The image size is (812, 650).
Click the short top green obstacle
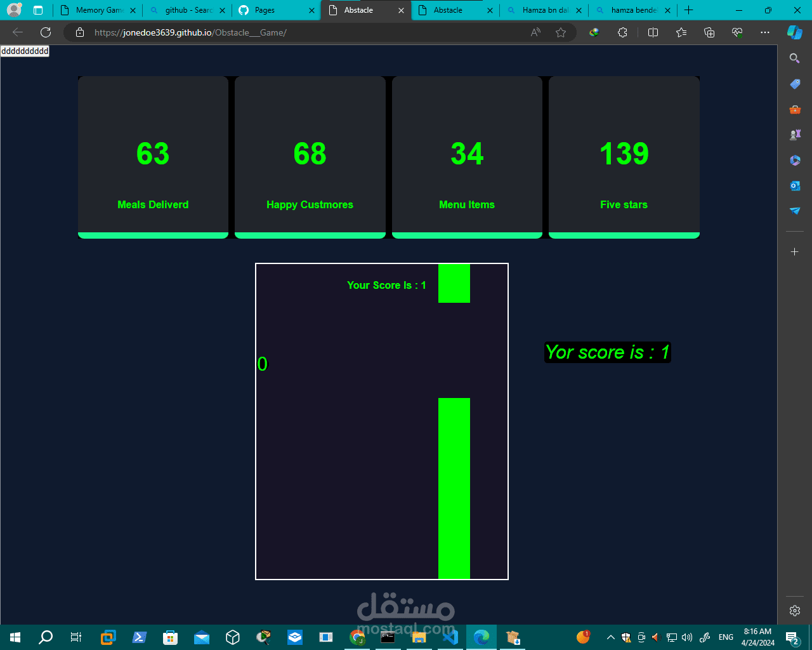(454, 283)
